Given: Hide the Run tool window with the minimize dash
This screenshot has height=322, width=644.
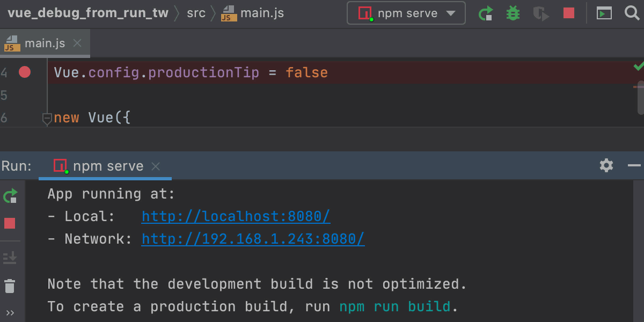Looking at the screenshot, I should (634, 165).
